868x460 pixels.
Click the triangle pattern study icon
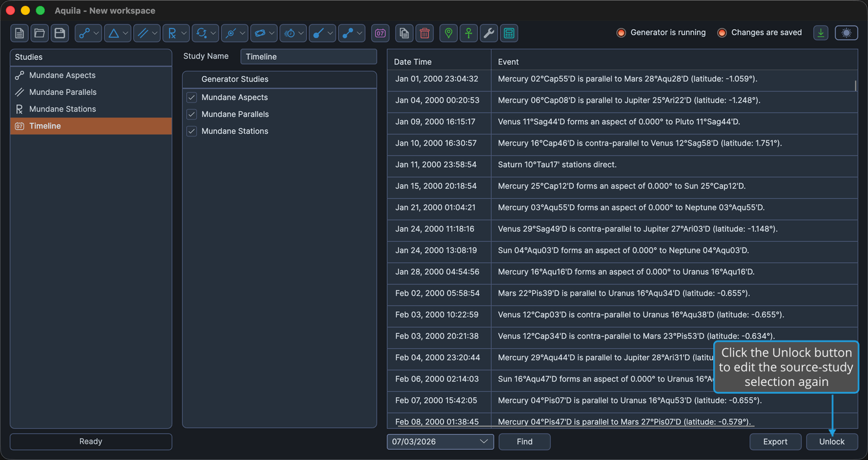[114, 33]
